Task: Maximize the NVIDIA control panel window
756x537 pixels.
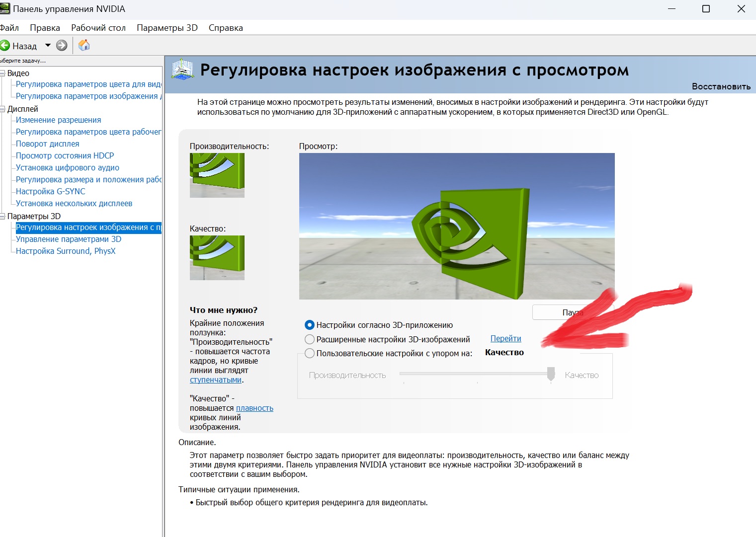Action: click(x=706, y=9)
